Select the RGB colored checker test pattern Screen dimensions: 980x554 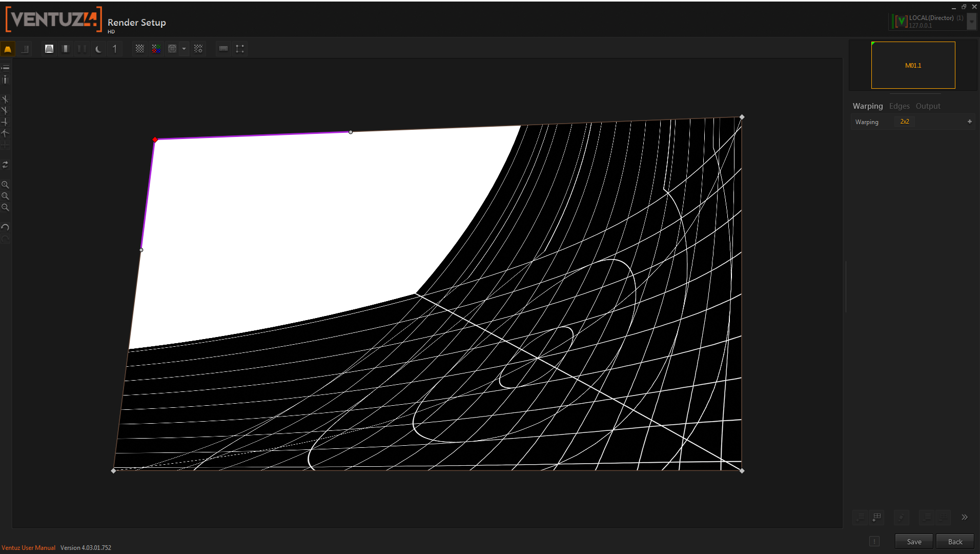click(156, 49)
